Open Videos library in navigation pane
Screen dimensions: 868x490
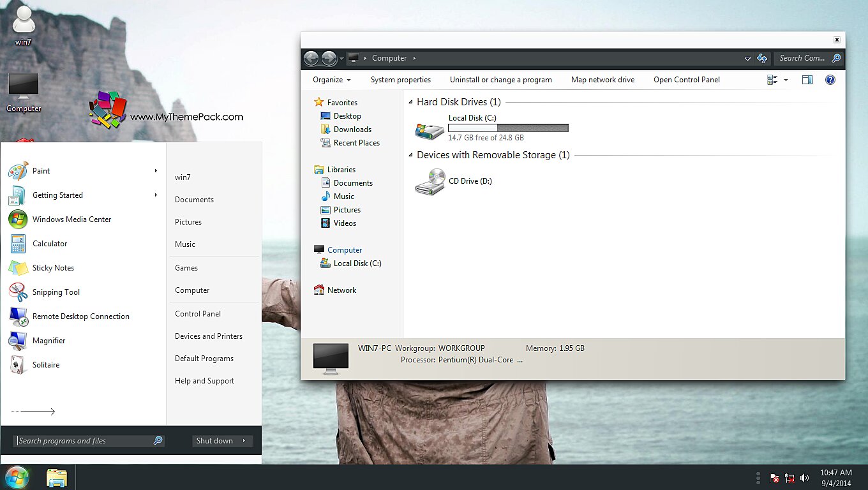click(x=345, y=223)
